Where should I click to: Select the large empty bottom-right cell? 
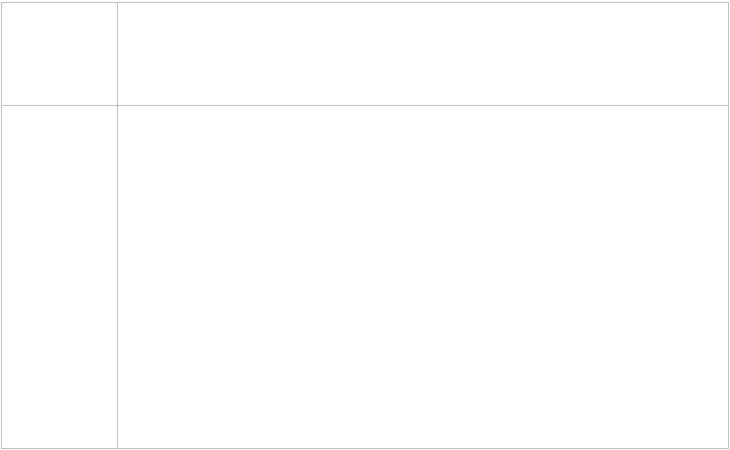point(423,277)
